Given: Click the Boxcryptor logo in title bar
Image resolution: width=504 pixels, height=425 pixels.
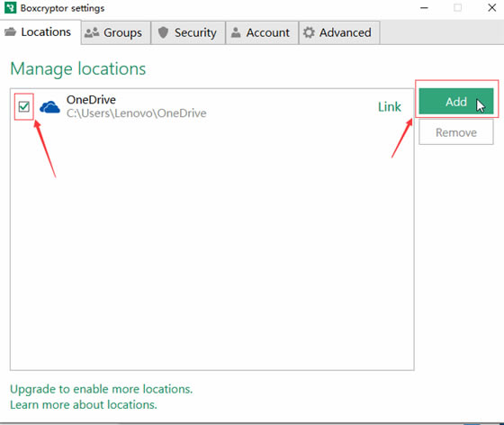Looking at the screenshot, I should pos(10,8).
